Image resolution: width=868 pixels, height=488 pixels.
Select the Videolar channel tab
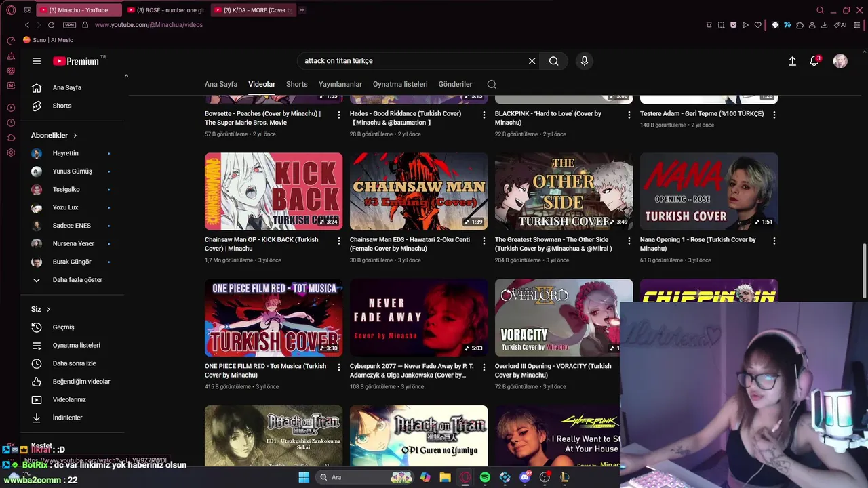(262, 85)
